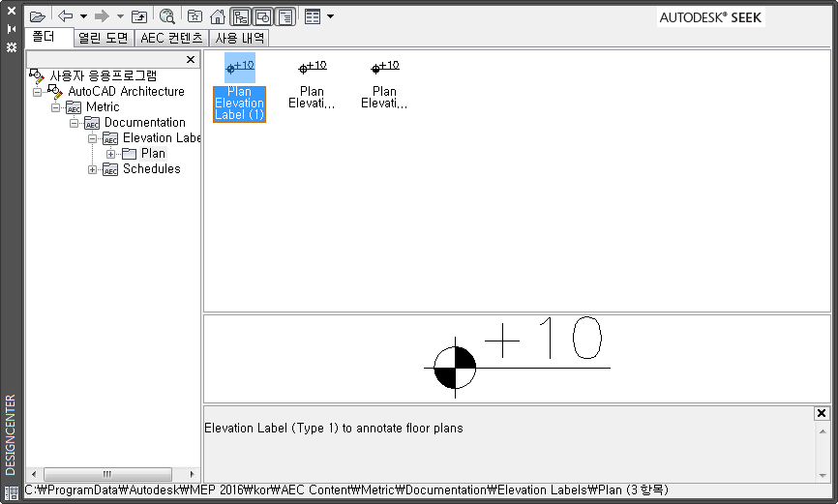Screen dimensions: 838x504
Task: Click the AEC icon beside Metric
Action: tap(74, 107)
